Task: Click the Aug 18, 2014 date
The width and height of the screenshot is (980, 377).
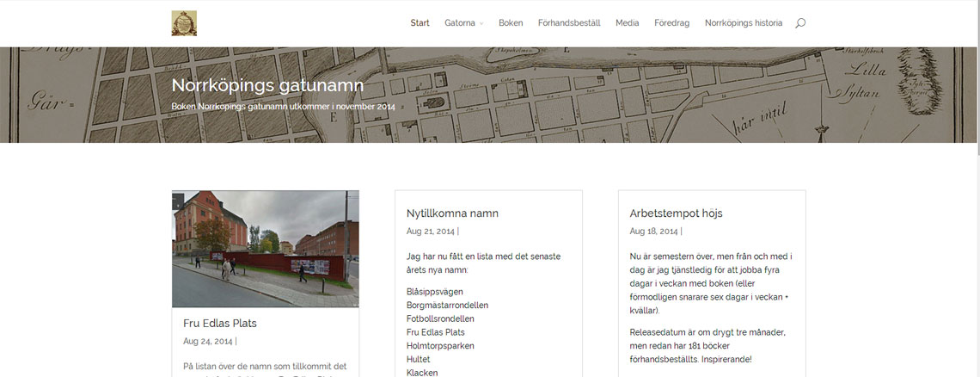Action: point(653,231)
